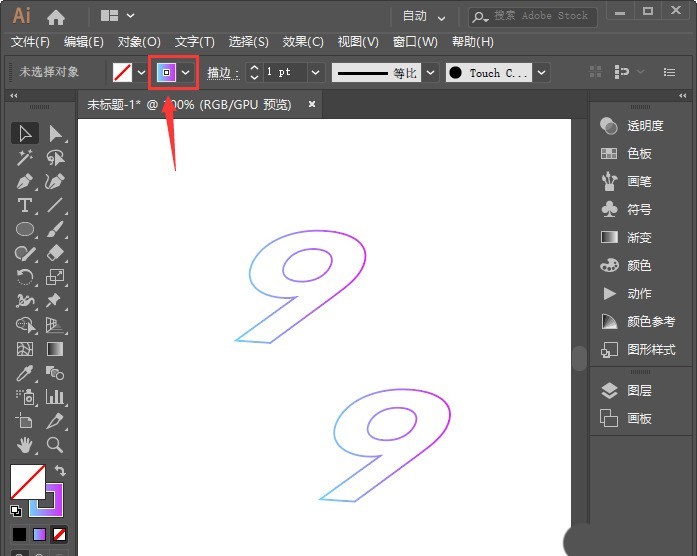This screenshot has height=556, width=697.
Task: Select the Type tool
Action: 25,206
